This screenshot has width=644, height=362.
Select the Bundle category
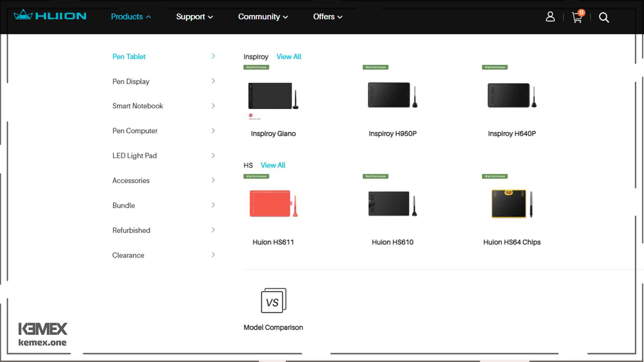[x=123, y=205]
